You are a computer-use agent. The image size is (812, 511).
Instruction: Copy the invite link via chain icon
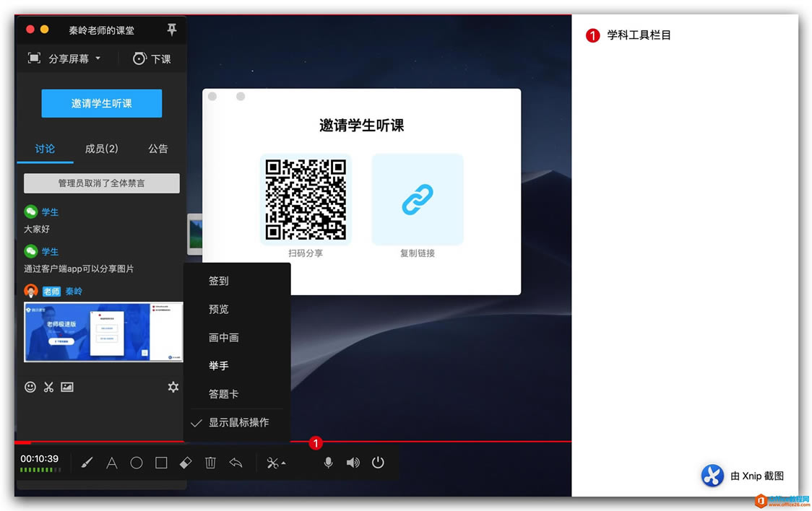(418, 199)
